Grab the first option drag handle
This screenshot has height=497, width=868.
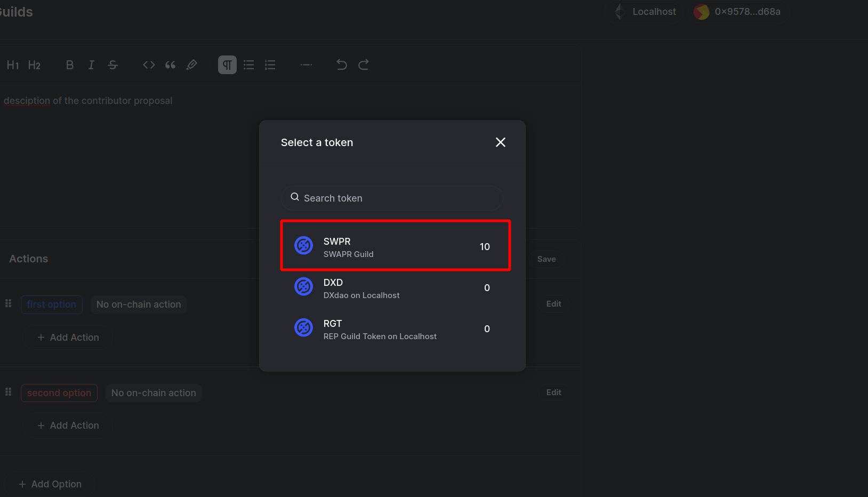point(8,303)
